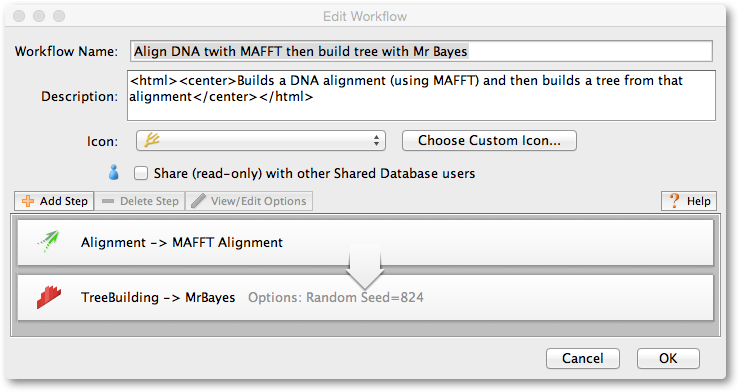Click the yellow tree icon in Icon selector
The image size is (739, 392).
pyautogui.click(x=152, y=140)
